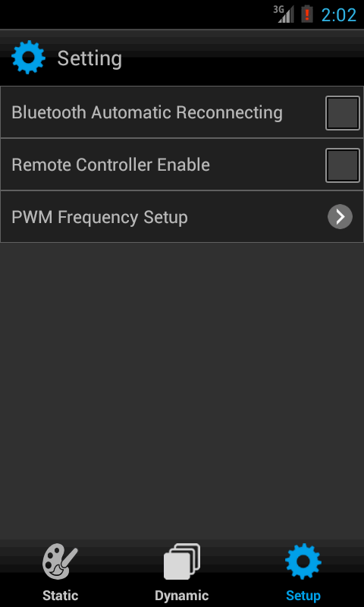This screenshot has height=607, width=364.
Task: Tap the Remote Controller Enable label
Action: click(111, 165)
